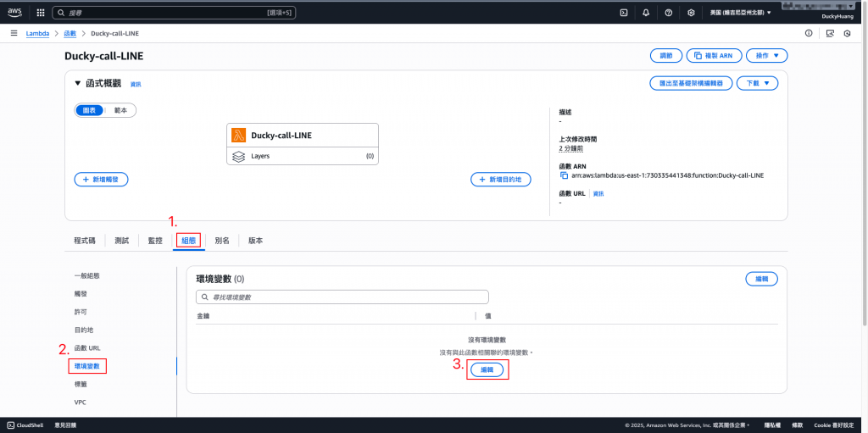Toggle the side navigation hamburger menu
The height and width of the screenshot is (433, 868).
(x=14, y=33)
